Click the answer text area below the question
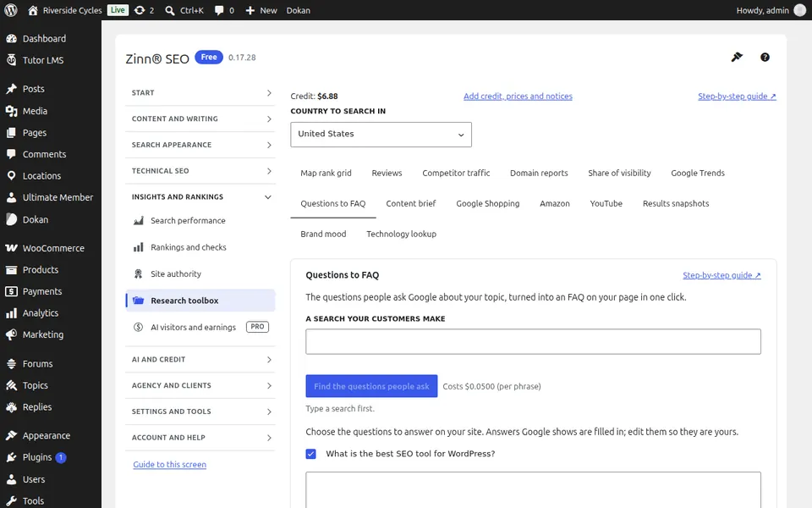The width and height of the screenshot is (812, 508). tap(533, 490)
